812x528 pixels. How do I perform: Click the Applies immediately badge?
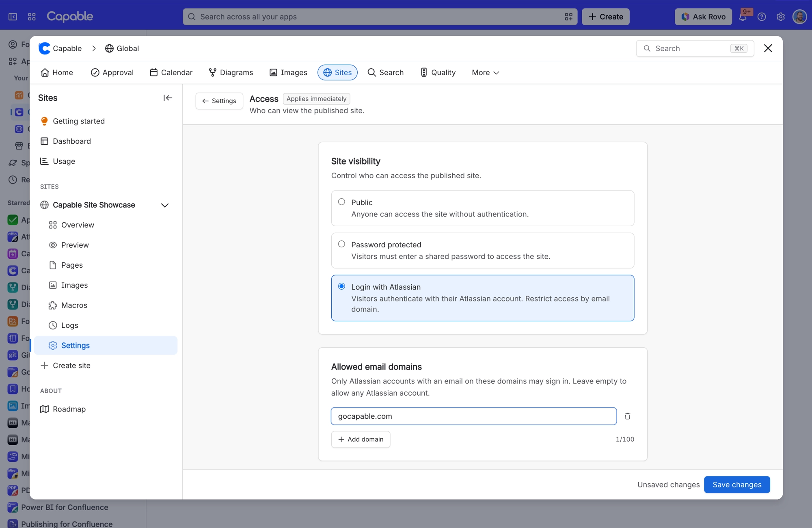(x=316, y=99)
